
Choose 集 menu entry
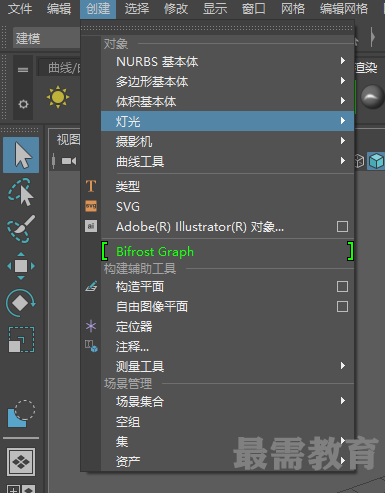[227, 442]
